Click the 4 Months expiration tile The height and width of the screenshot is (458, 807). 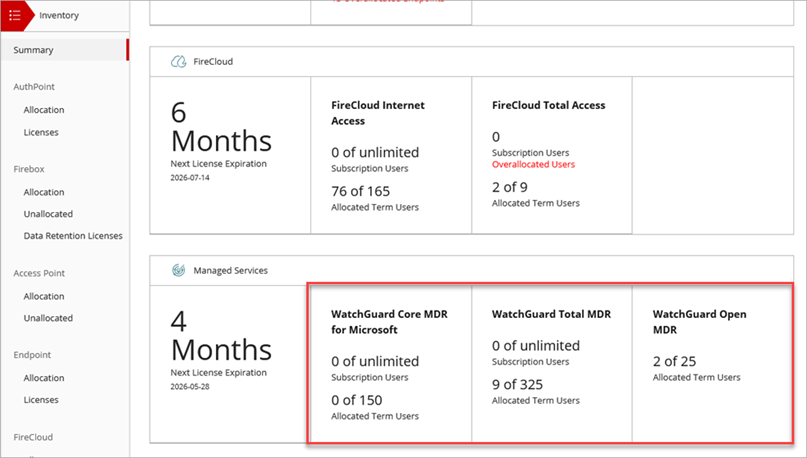click(230, 364)
